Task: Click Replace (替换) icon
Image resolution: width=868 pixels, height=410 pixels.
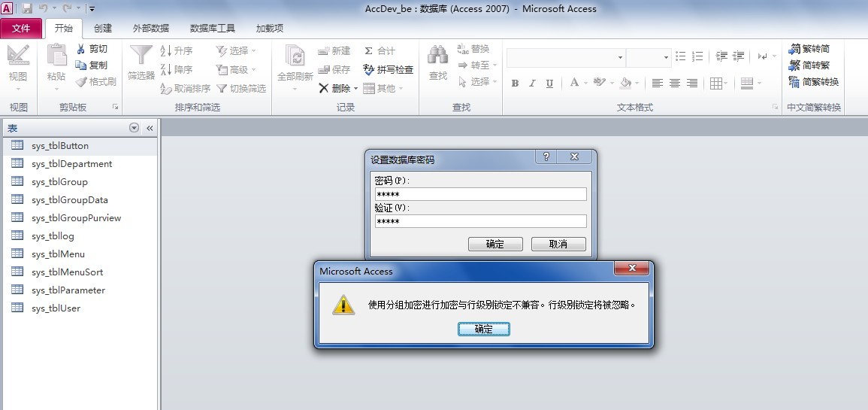Action: point(463,49)
